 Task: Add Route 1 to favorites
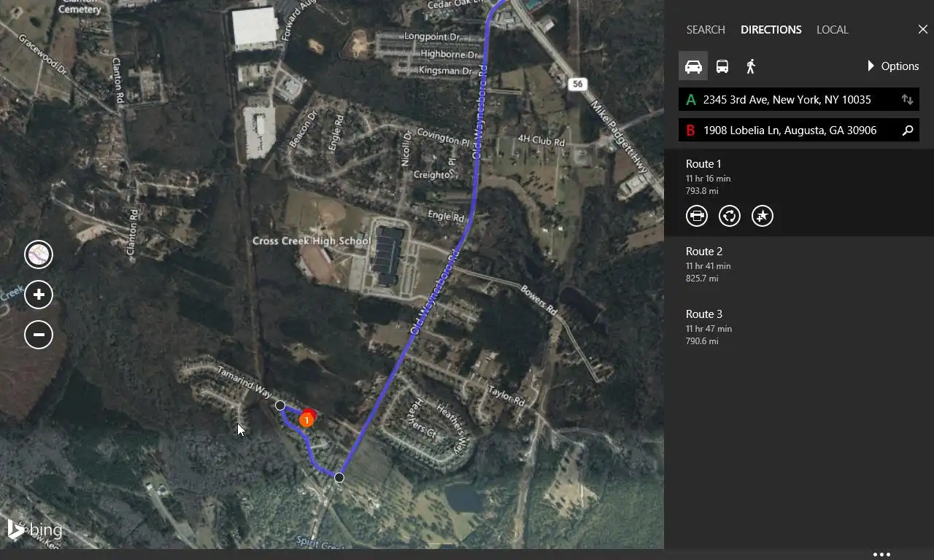(763, 216)
